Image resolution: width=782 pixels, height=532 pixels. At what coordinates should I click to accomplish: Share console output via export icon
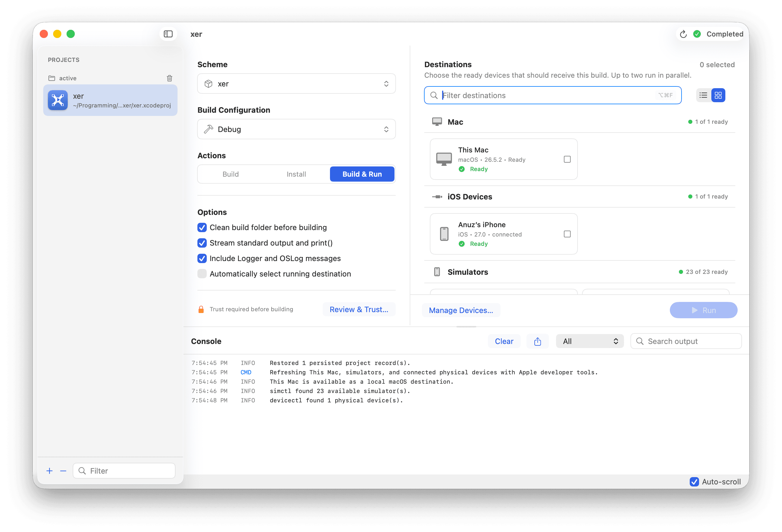537,341
